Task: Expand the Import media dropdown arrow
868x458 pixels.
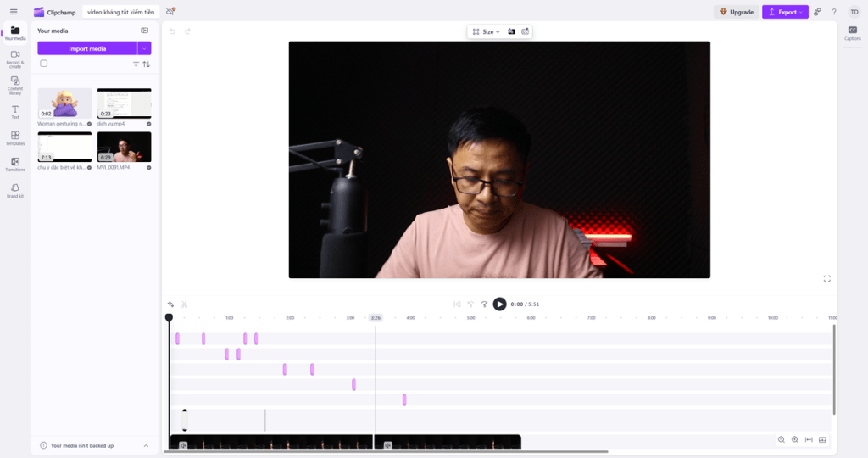Action: (144, 48)
